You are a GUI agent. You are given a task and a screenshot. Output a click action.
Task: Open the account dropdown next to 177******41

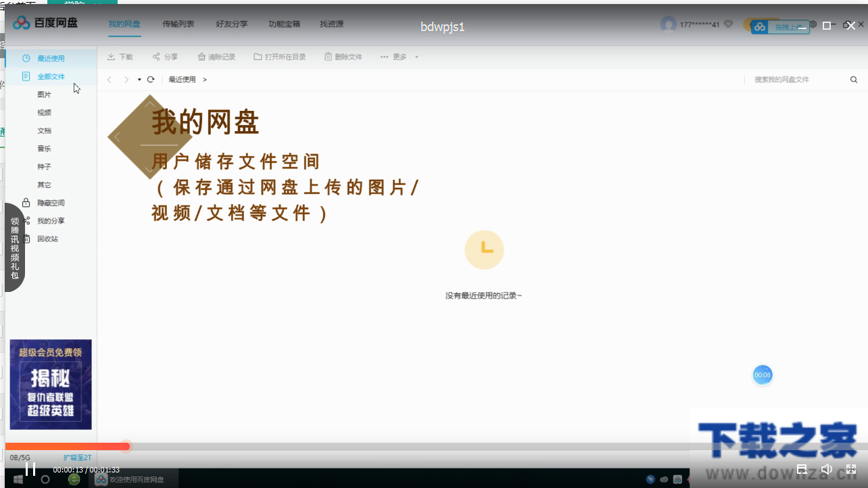728,24
